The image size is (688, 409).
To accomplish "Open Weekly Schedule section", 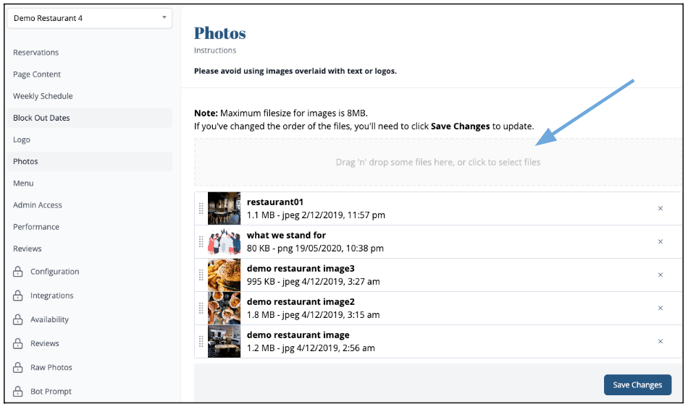I will coord(43,96).
